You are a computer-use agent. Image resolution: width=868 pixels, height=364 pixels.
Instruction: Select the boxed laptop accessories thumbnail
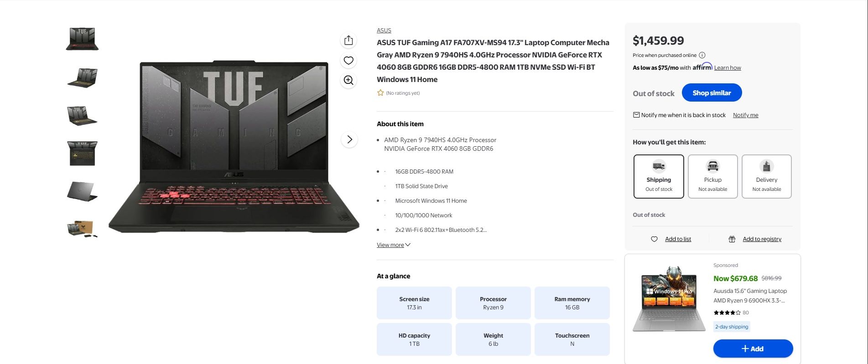pyautogui.click(x=82, y=228)
